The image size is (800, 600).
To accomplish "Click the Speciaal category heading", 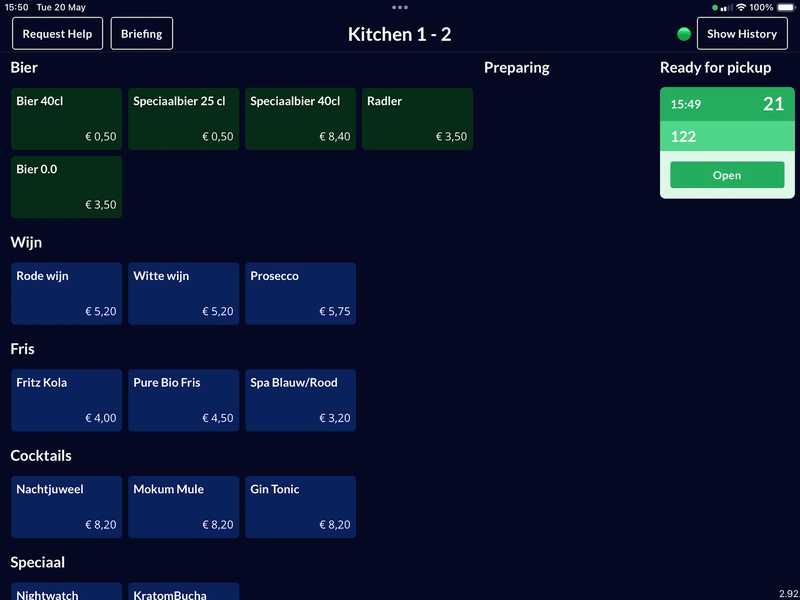I will 38,562.
